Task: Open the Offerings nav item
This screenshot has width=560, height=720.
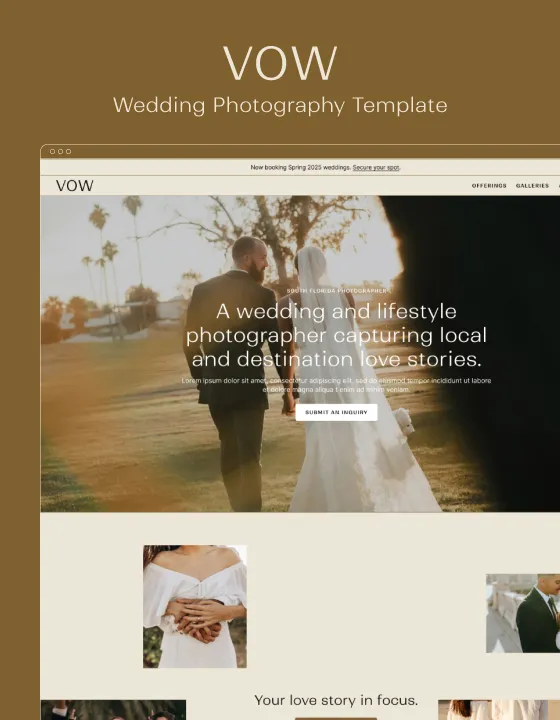Action: click(x=489, y=186)
